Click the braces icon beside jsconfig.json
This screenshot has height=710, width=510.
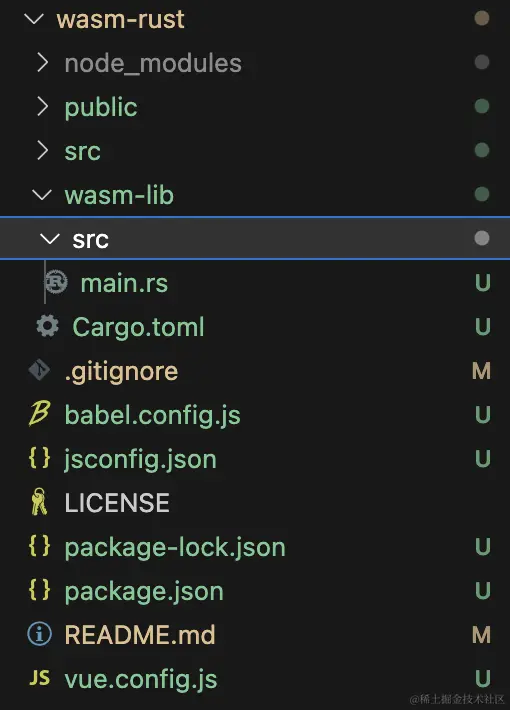(39, 458)
